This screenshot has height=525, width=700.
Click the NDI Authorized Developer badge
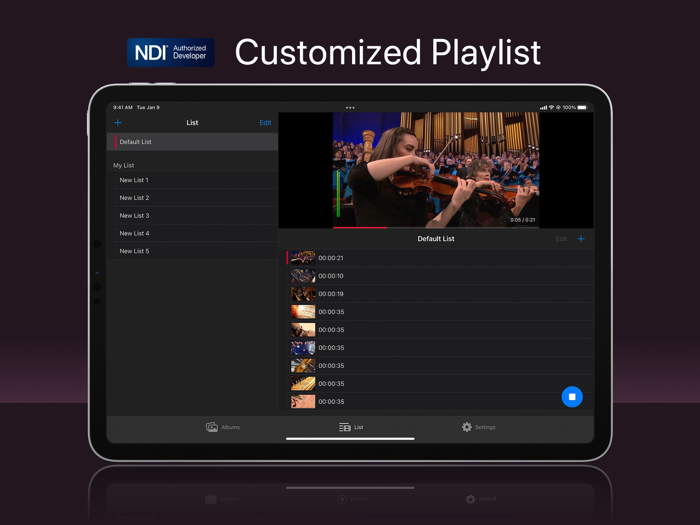pos(171,52)
